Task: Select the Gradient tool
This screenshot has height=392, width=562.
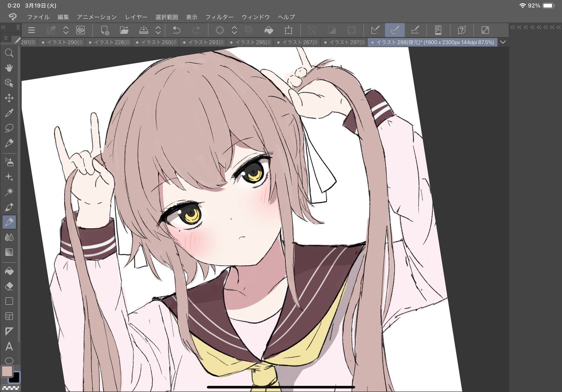Action: click(x=9, y=252)
